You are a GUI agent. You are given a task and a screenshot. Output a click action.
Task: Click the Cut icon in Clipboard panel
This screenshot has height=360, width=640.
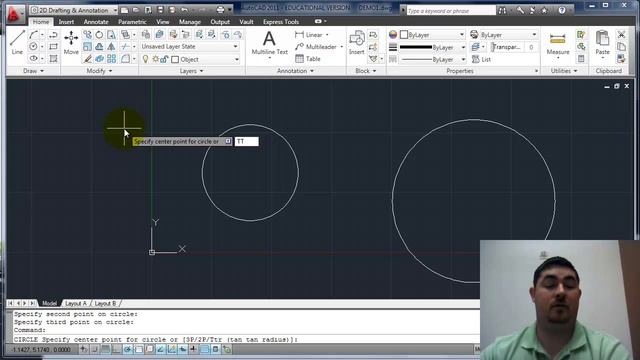(621, 35)
